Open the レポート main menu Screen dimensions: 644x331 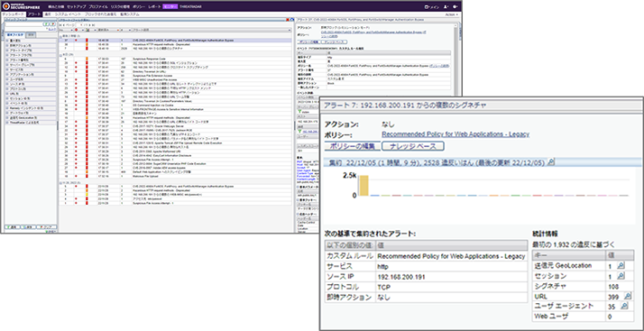[154, 7]
